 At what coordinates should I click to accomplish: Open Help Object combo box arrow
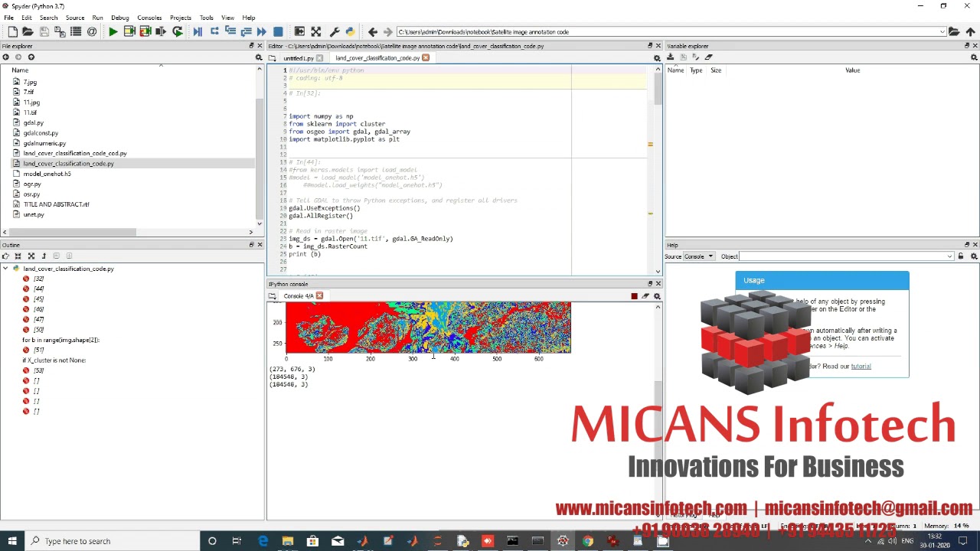pyautogui.click(x=950, y=256)
